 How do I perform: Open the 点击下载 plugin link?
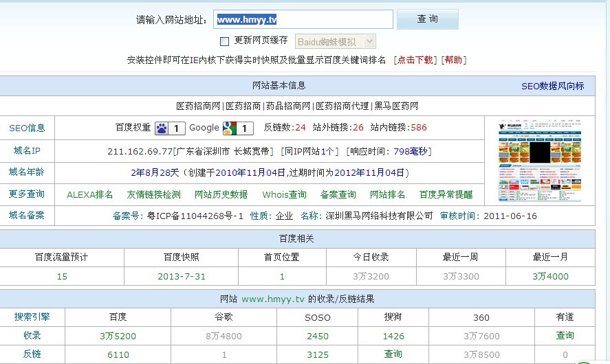click(415, 60)
